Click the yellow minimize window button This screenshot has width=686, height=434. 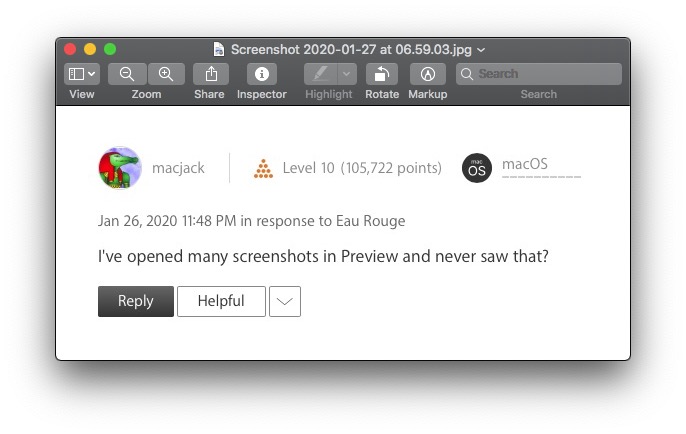[x=90, y=49]
